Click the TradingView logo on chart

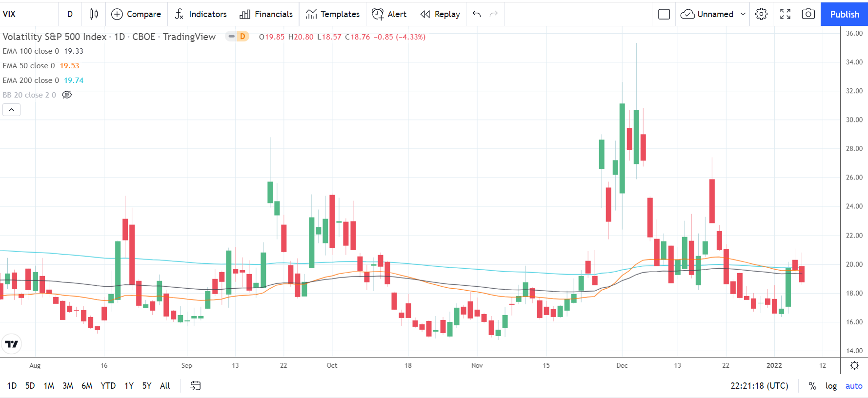(x=12, y=344)
